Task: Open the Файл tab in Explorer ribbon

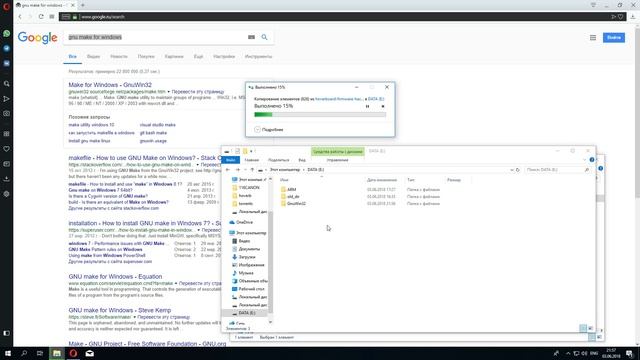Action: point(231,160)
